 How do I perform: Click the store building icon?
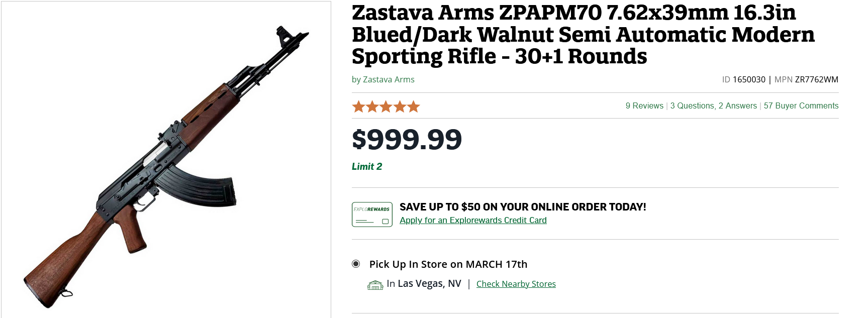tap(375, 285)
